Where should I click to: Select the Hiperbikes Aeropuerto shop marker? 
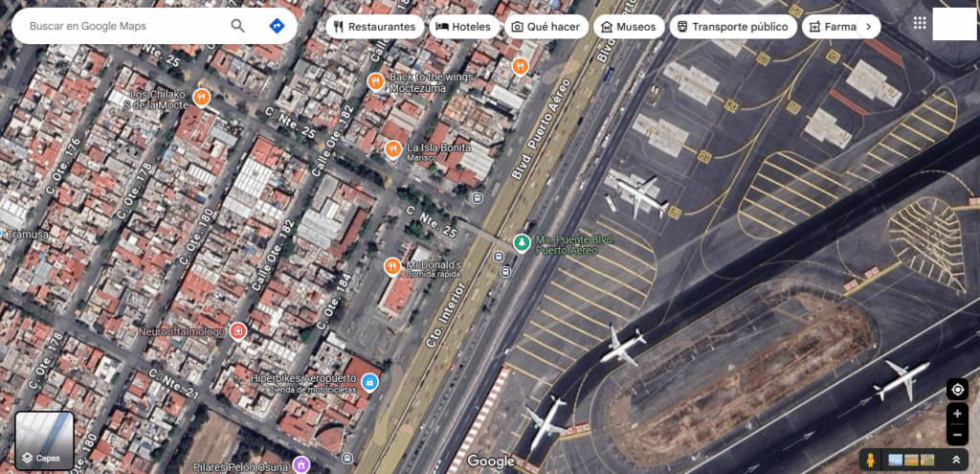[370, 381]
